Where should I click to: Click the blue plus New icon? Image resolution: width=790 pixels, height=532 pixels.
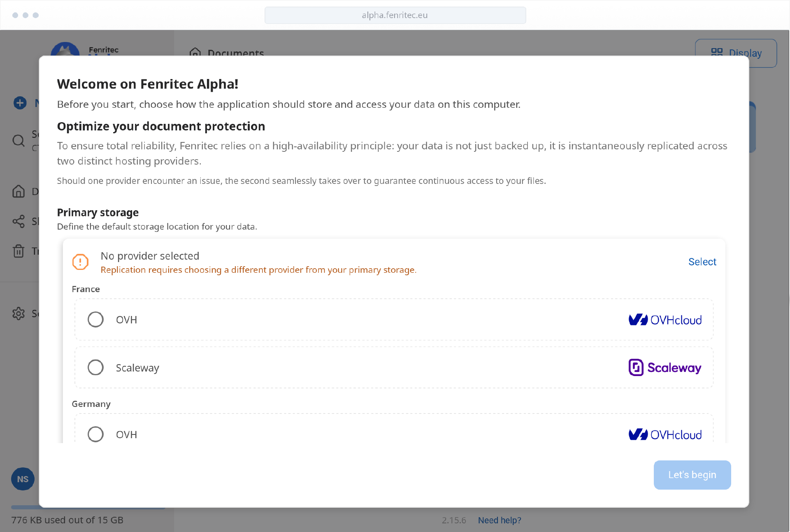click(20, 103)
